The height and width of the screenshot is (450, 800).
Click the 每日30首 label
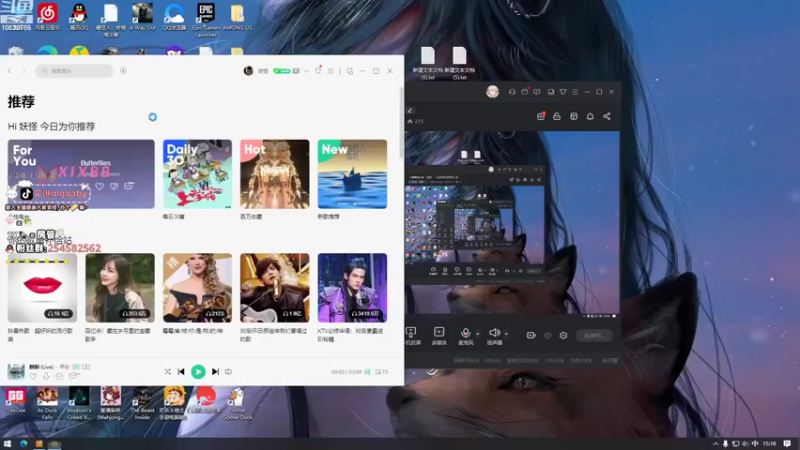[173, 217]
